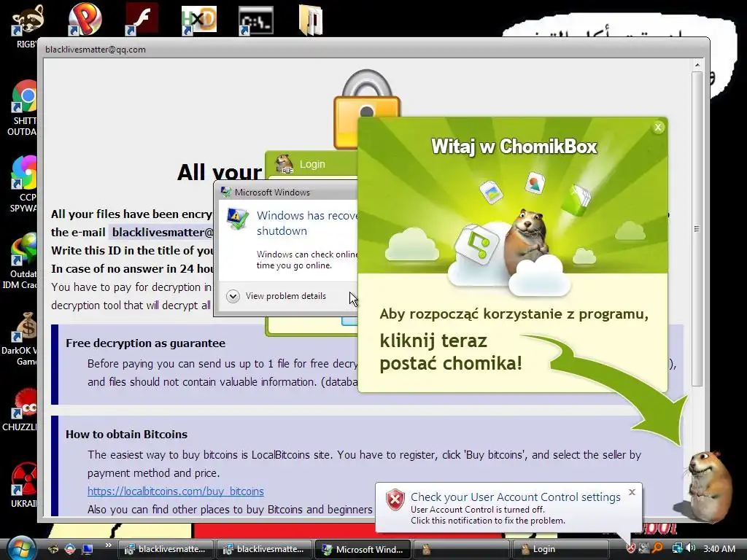Image resolution: width=747 pixels, height=560 pixels.
Task: Open the localbitcoins.com buy_bitcoins link
Action: tap(175, 491)
